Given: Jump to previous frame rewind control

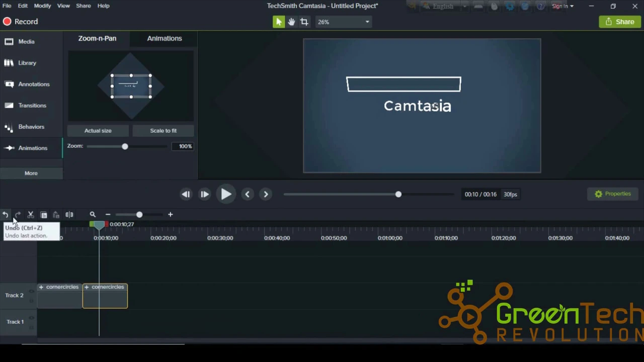Looking at the screenshot, I should pos(186,194).
